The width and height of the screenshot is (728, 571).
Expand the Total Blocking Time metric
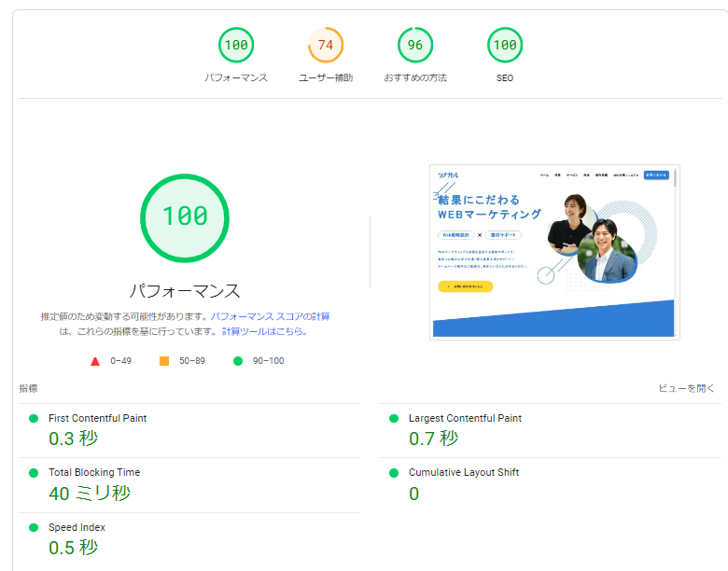94,473
